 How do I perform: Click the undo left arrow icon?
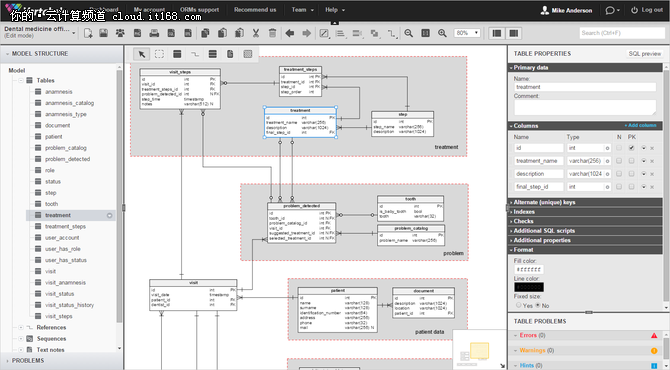[x=290, y=33]
